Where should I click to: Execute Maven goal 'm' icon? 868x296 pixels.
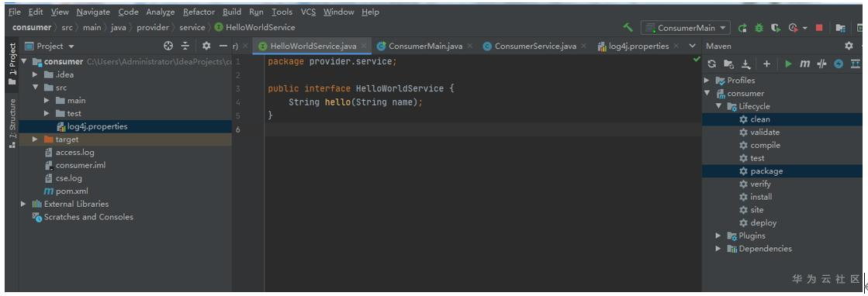pyautogui.click(x=805, y=64)
